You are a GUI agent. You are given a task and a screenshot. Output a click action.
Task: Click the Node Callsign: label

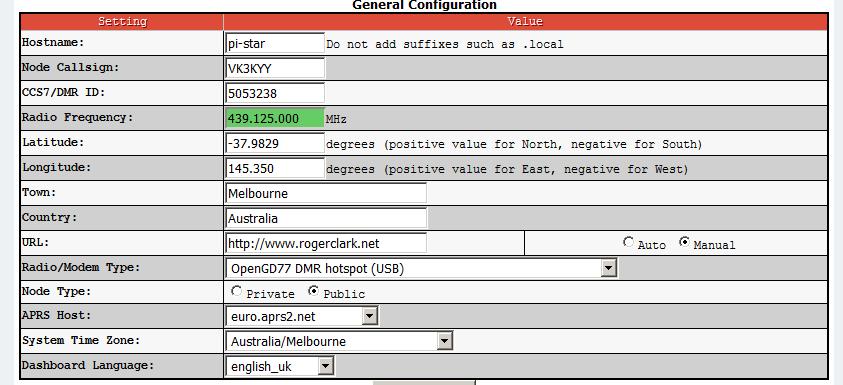[x=70, y=67]
